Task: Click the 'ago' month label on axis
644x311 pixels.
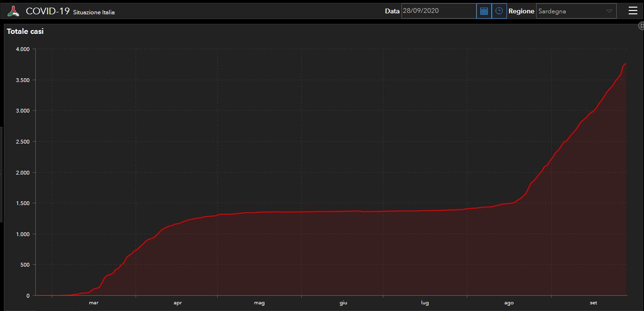Action: (509, 303)
